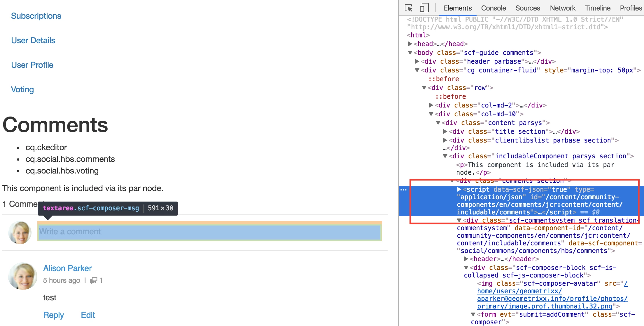The height and width of the screenshot is (326, 644).
Task: Open the Network tab
Action: pos(562,8)
